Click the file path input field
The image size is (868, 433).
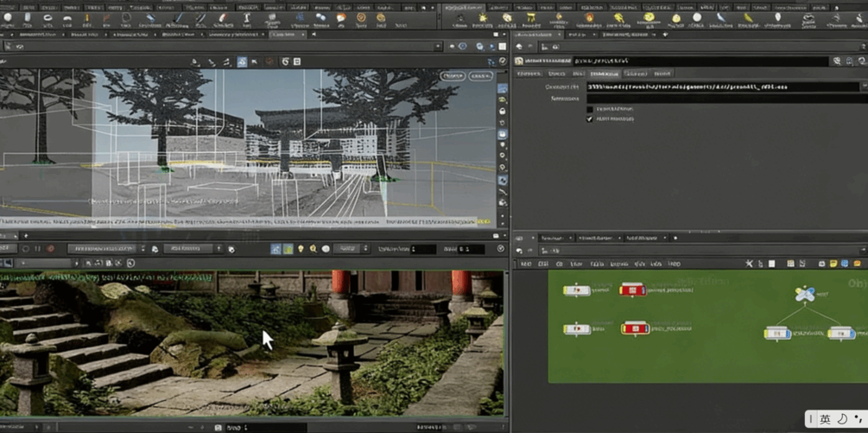[x=721, y=87]
